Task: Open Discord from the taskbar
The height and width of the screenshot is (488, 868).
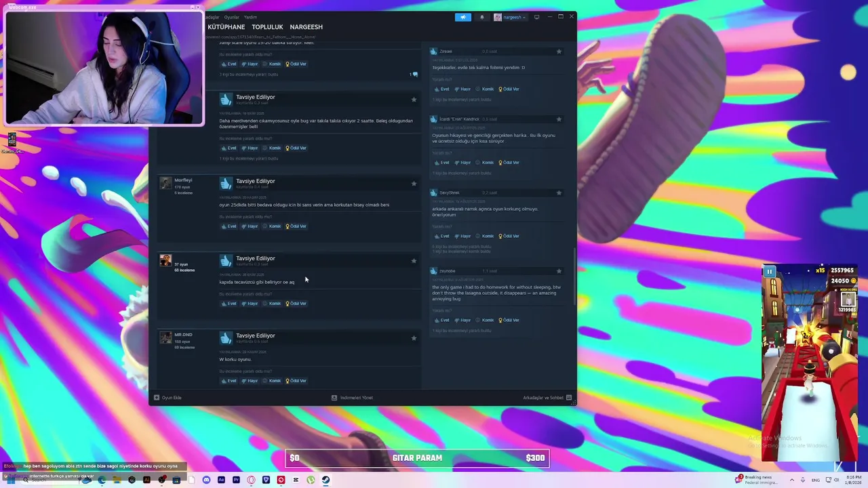Action: tap(206, 480)
